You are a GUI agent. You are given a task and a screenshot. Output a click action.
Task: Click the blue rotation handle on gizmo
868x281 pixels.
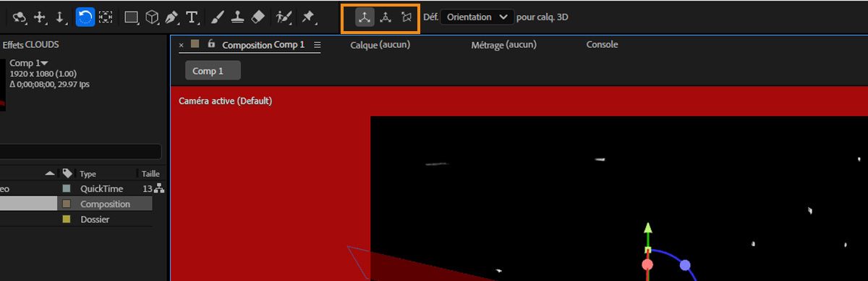685,265
